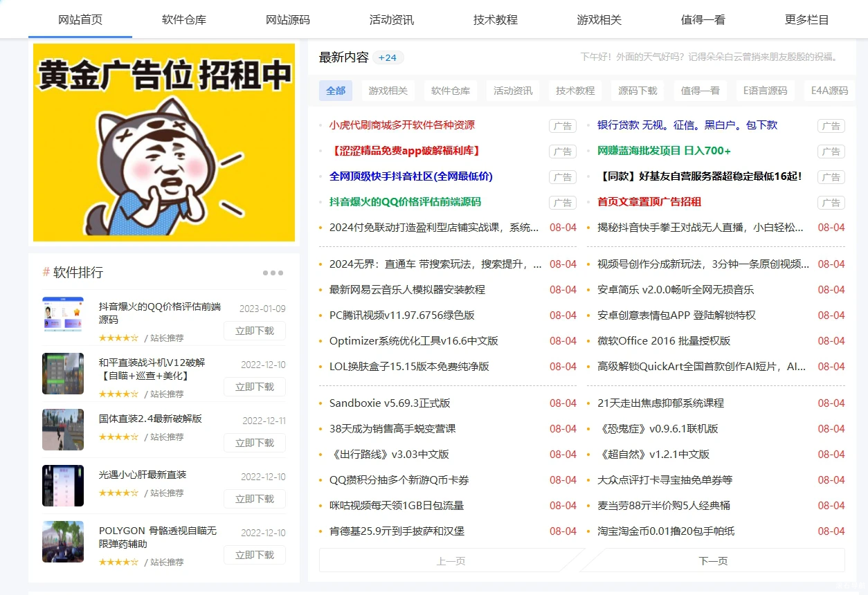Image resolution: width=868 pixels, height=595 pixels.
Task: Click the hashtag icon beside 软件排行
Action: 44,272
